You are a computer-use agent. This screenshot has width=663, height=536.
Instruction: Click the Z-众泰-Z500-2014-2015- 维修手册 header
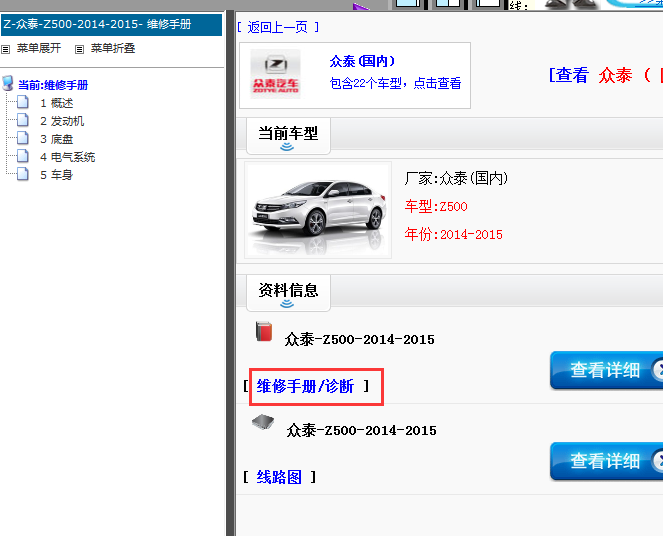click(x=112, y=25)
